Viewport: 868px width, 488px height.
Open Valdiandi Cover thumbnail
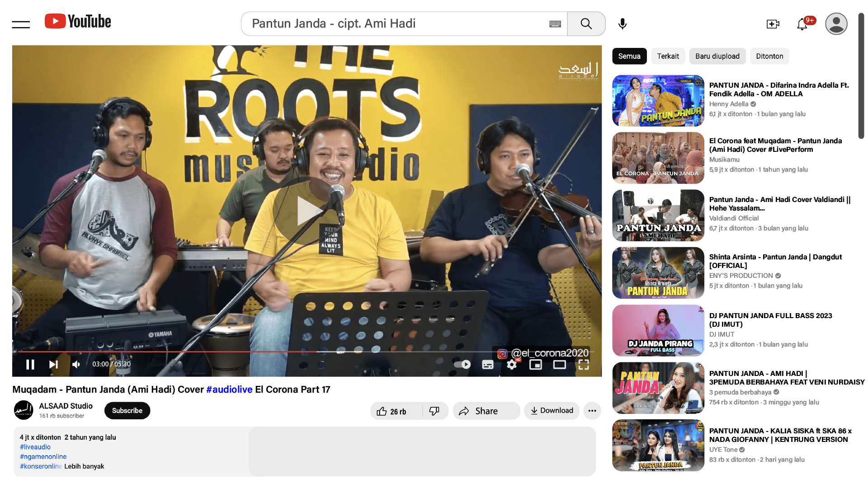(658, 216)
